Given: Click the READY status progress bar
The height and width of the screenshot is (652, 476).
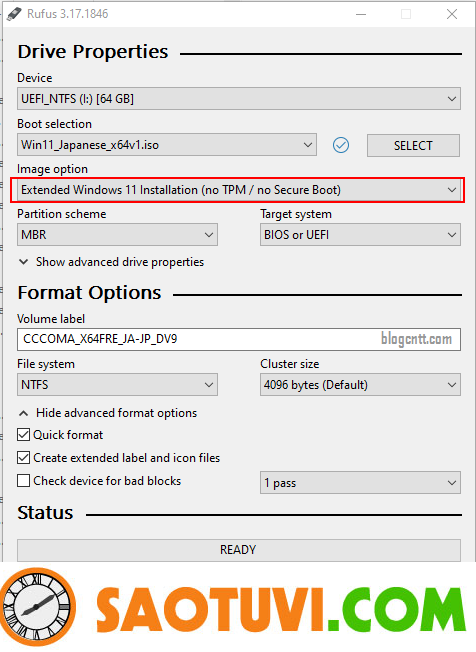Looking at the screenshot, I should 239,550.
